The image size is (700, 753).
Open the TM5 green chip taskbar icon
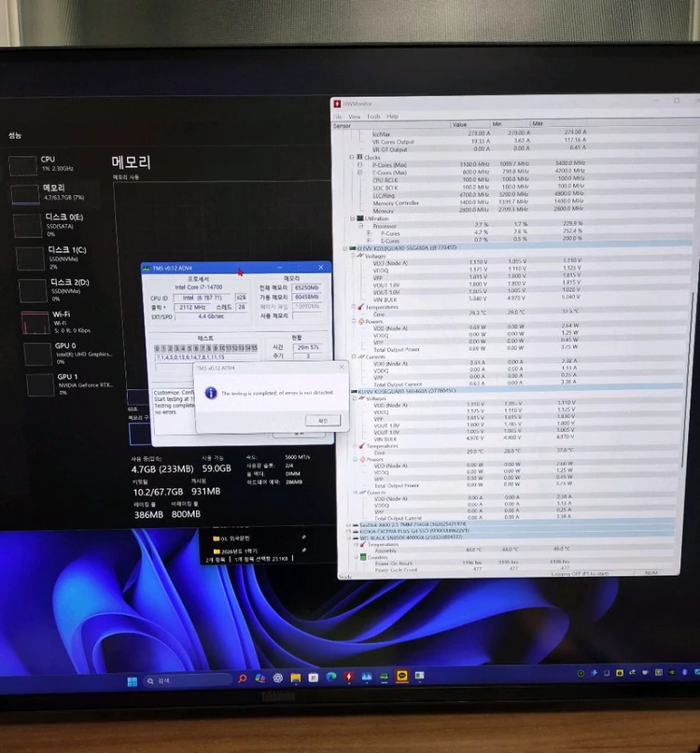tap(384, 676)
